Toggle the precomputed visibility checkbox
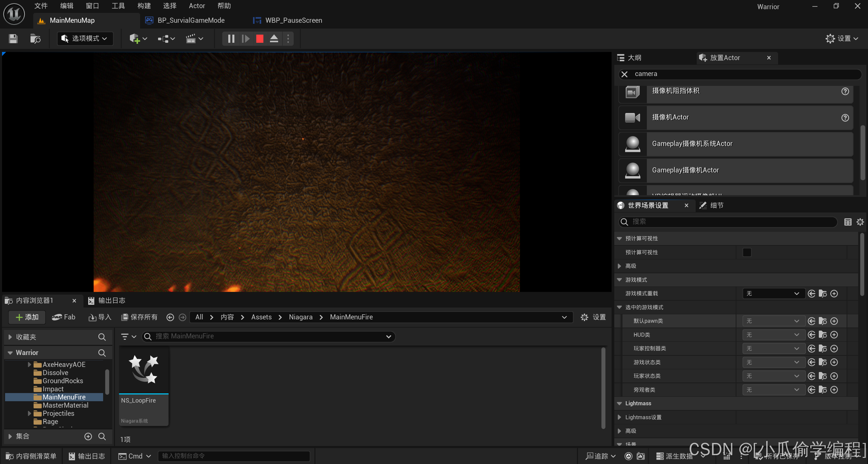This screenshot has height=464, width=868. coord(747,252)
